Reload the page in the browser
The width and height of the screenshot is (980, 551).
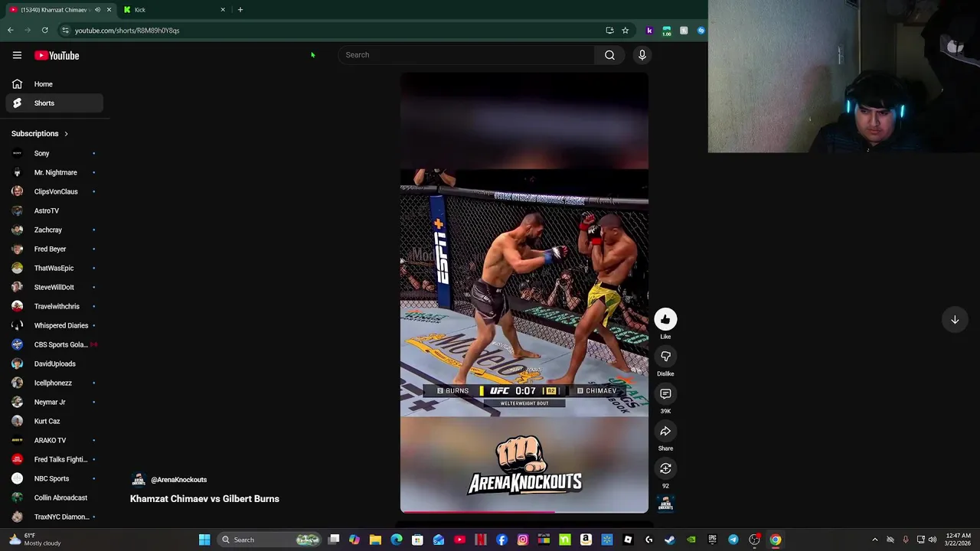coord(45,30)
